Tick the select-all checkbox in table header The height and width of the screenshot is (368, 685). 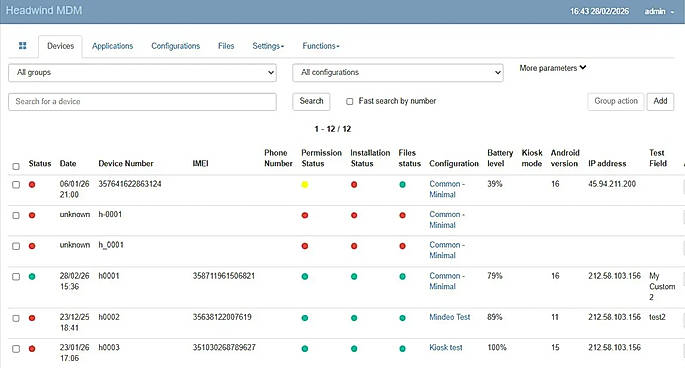16,166
